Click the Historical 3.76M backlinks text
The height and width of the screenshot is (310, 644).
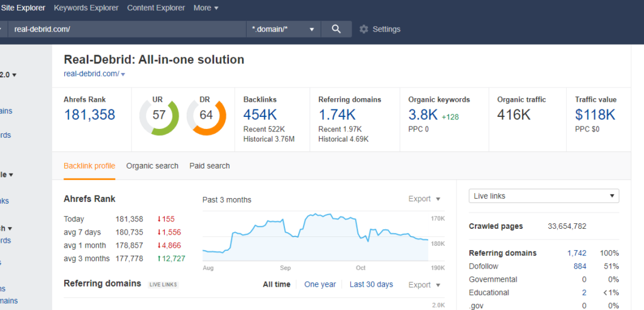point(269,139)
